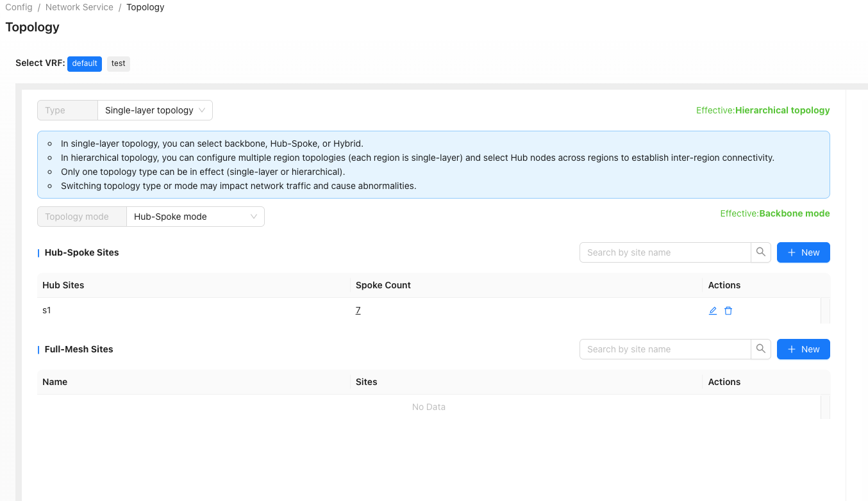Select the default VRF tag
This screenshot has height=501, width=868.
(x=85, y=63)
